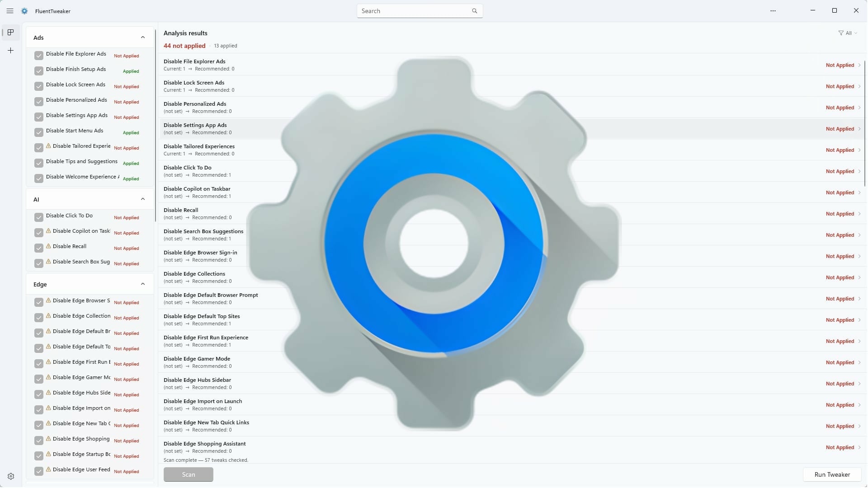This screenshot has height=488, width=868.
Task: Toggle Disable Lock Screen Ads checkbox
Action: (x=39, y=86)
